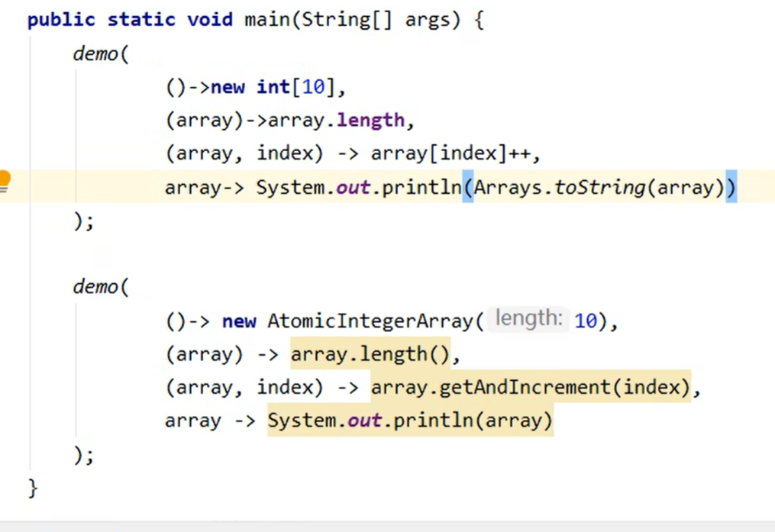The width and height of the screenshot is (775, 532).
Task: Click the array[index]++ expression
Action: pyautogui.click(x=455, y=153)
